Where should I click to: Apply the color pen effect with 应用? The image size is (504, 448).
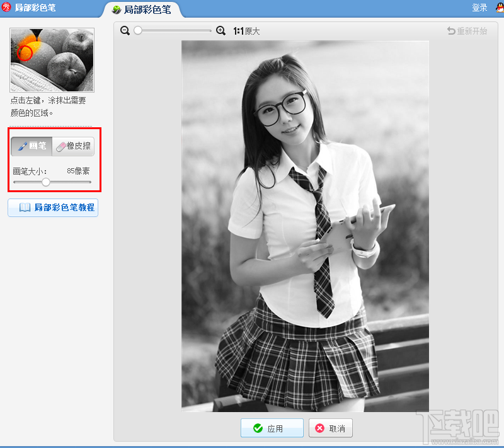coord(272,428)
